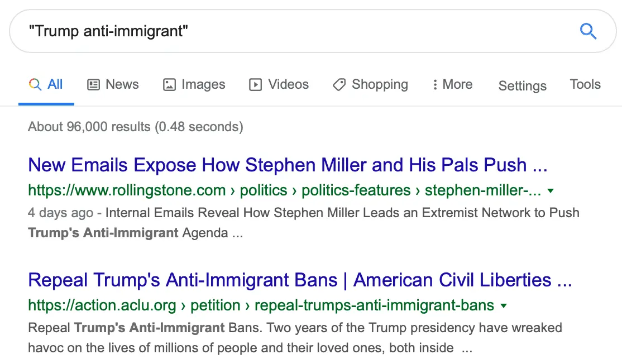The image size is (622, 364).
Task: Click the blue search magnifier icon
Action: tap(587, 31)
